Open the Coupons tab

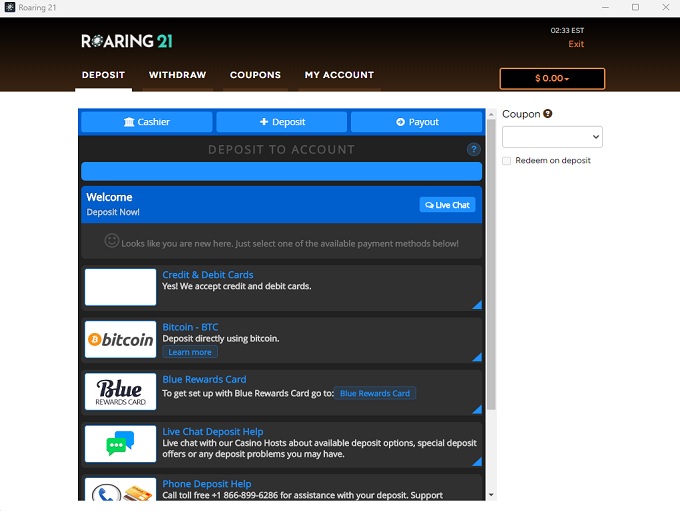click(x=255, y=75)
